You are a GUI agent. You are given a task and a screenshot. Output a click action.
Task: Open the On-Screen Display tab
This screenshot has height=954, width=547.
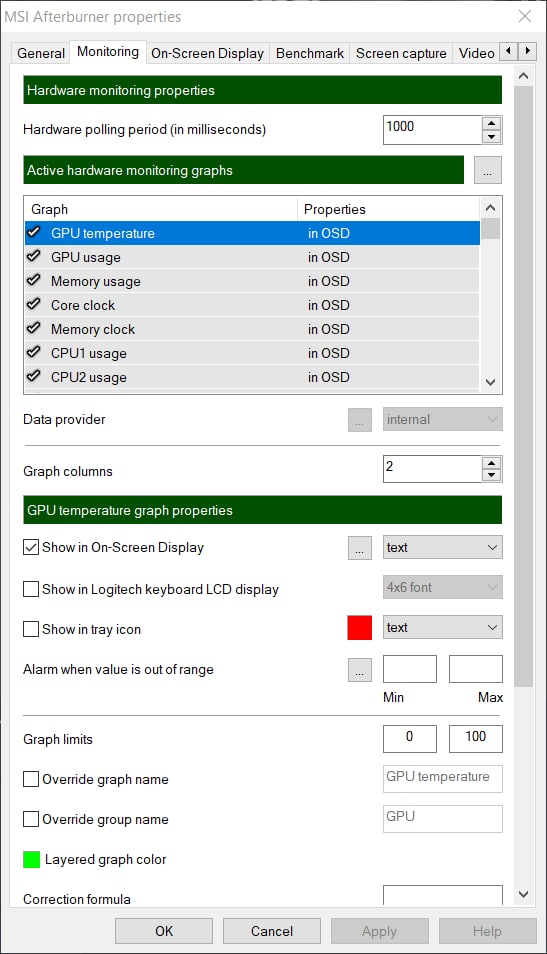pos(207,54)
